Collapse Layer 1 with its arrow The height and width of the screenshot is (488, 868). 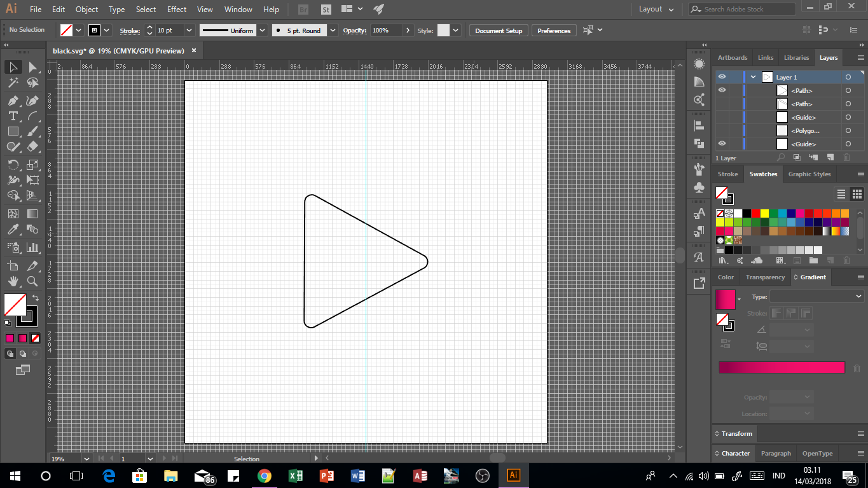pyautogui.click(x=754, y=77)
